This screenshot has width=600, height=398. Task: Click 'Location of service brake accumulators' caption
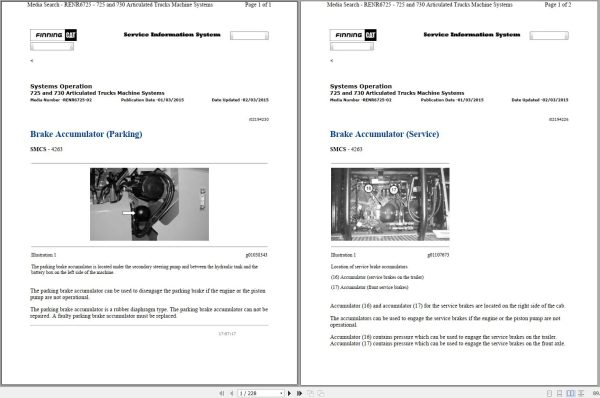click(369, 267)
